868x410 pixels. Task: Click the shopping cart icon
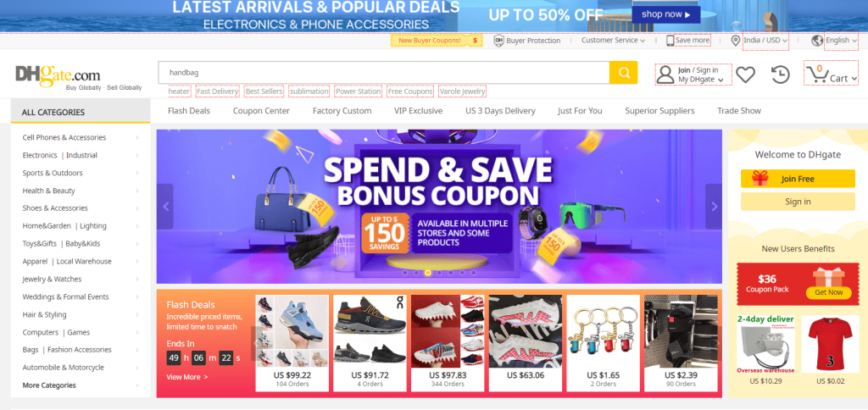click(x=815, y=75)
